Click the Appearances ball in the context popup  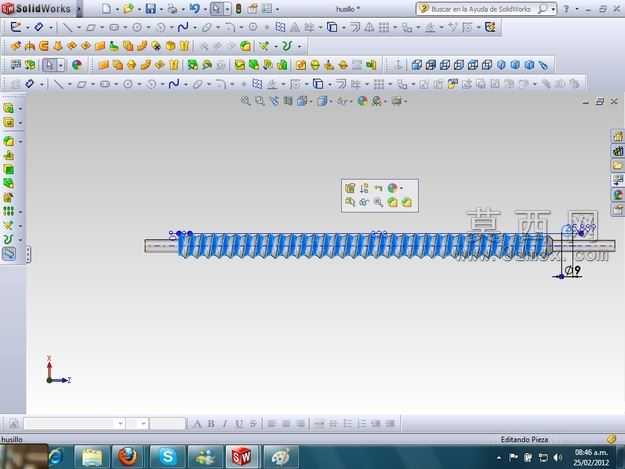[393, 188]
